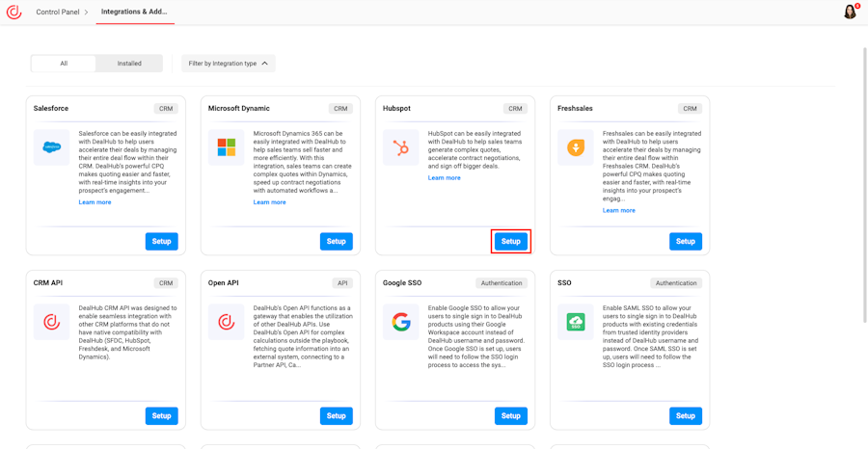Set up Microsoft Dynamic integration

pyautogui.click(x=336, y=242)
